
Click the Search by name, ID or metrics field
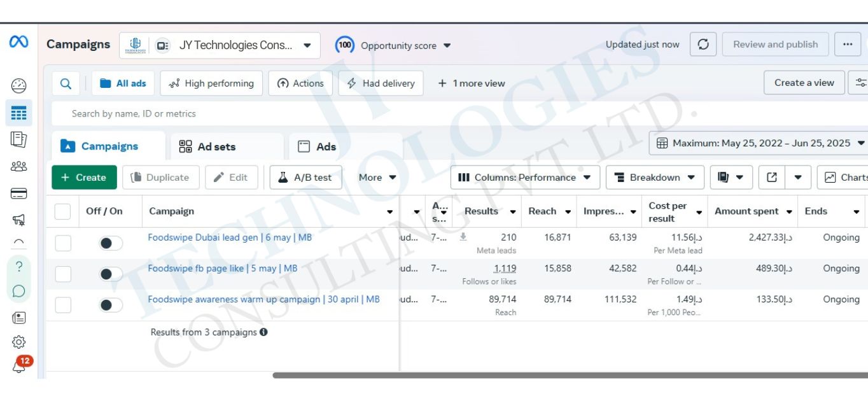coord(458,114)
